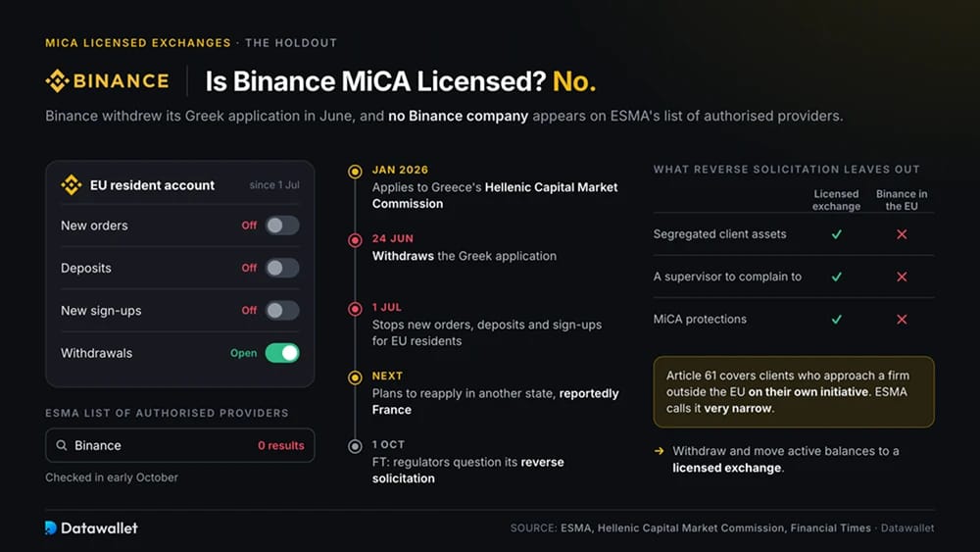
Task: Click the Binance search field
Action: (180, 445)
